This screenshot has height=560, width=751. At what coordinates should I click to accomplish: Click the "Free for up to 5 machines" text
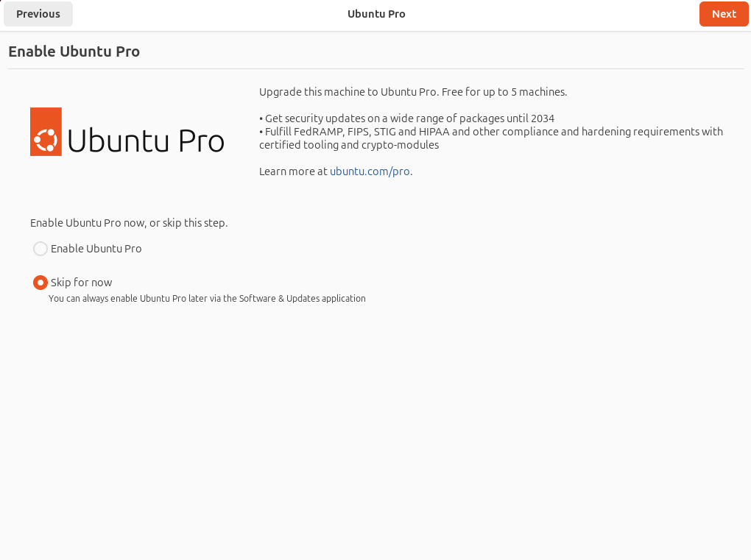click(504, 92)
